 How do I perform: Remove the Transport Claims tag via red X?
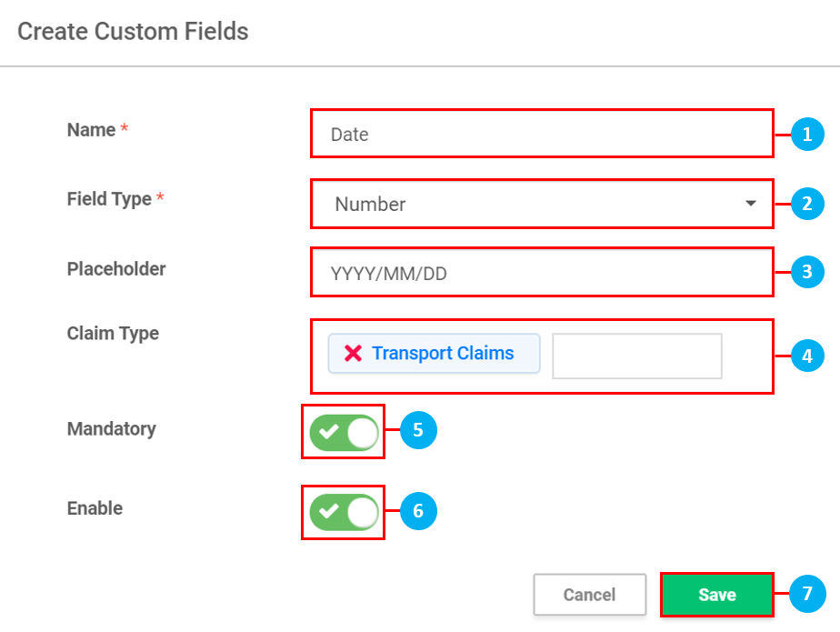pyautogui.click(x=353, y=354)
